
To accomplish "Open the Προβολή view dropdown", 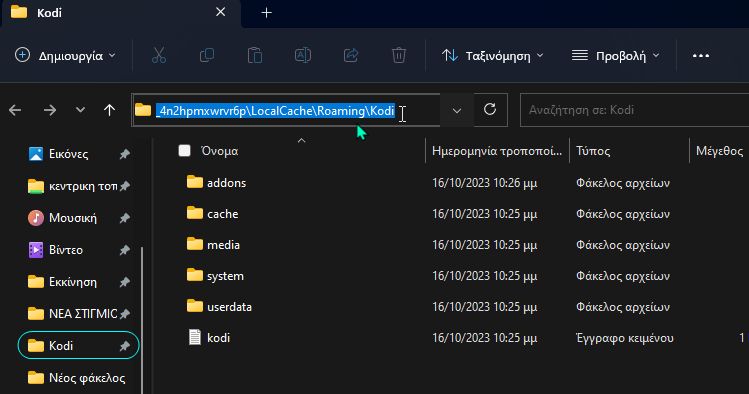I will (616, 56).
